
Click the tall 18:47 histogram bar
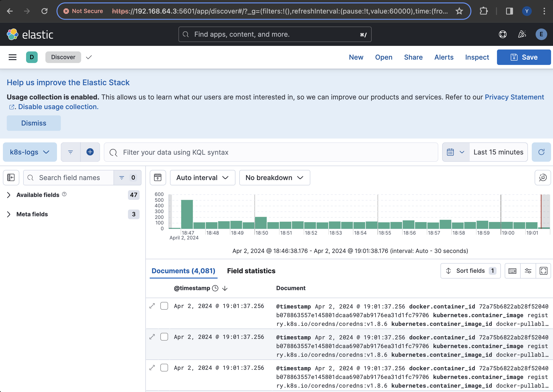[x=187, y=214]
